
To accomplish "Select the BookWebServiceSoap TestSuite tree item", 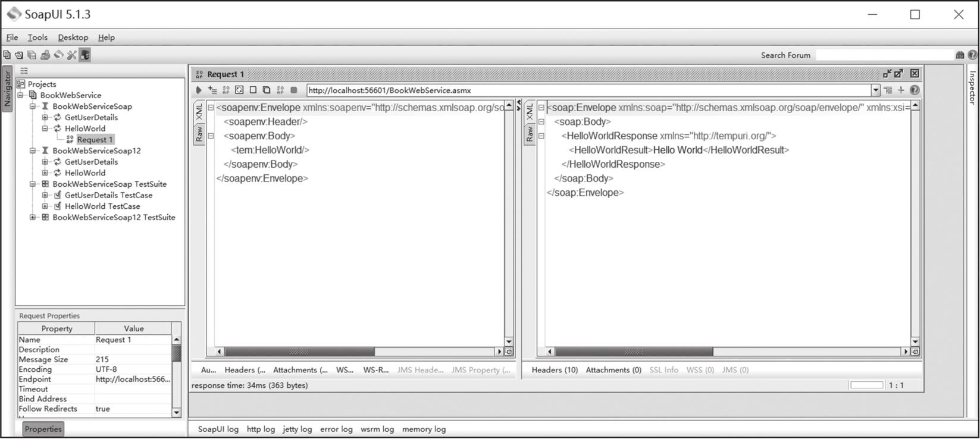I will tap(109, 184).
